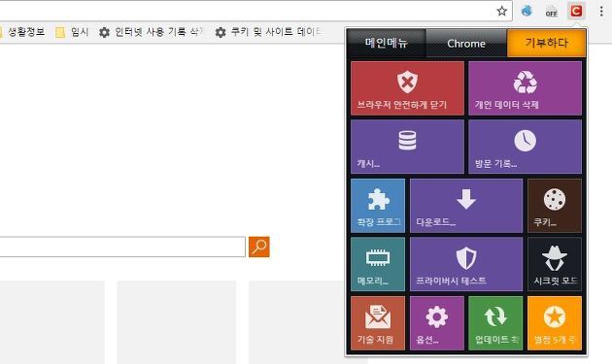Screen dimensions: 612x364
Task: Click the orange star rating tile
Action: 555,323
